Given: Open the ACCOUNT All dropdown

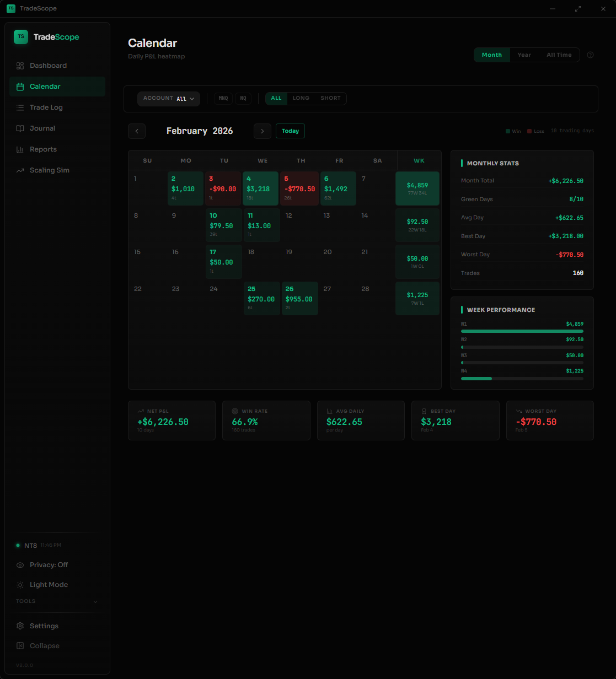Looking at the screenshot, I should pos(169,99).
